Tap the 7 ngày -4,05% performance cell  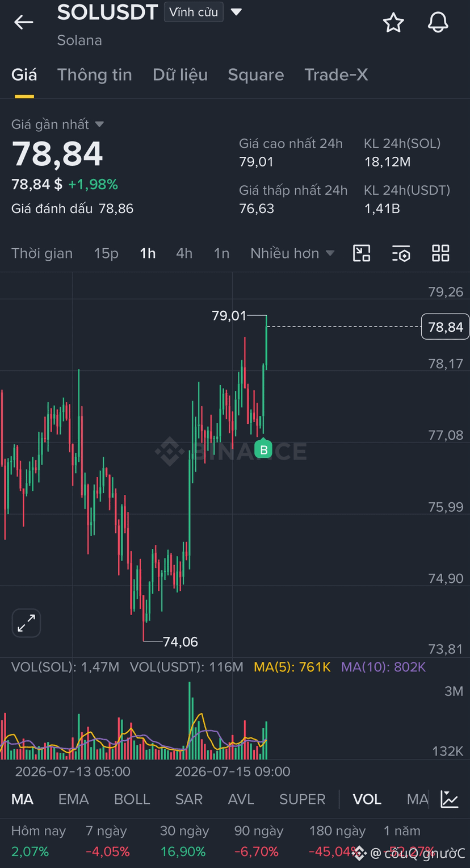point(108,841)
